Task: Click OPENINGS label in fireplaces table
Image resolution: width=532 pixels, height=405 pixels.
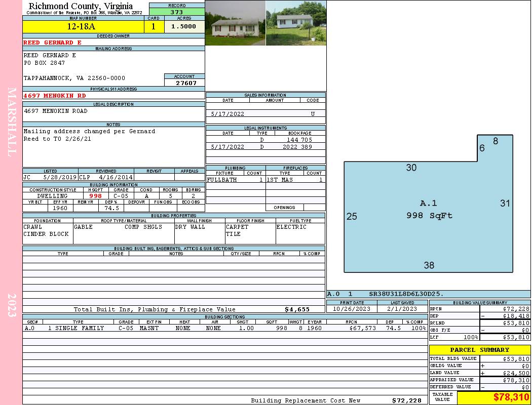Action: tap(284, 208)
